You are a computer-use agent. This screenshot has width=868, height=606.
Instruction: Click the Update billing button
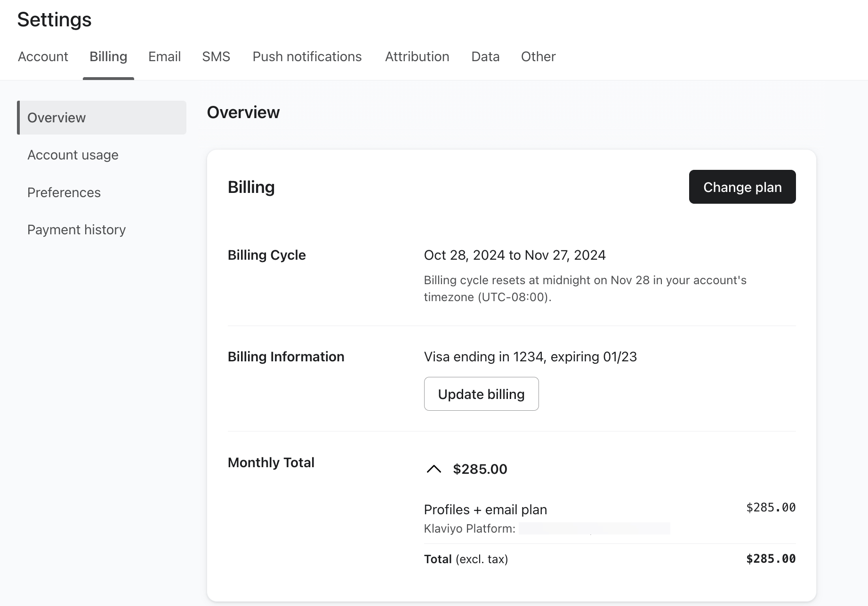pos(481,394)
